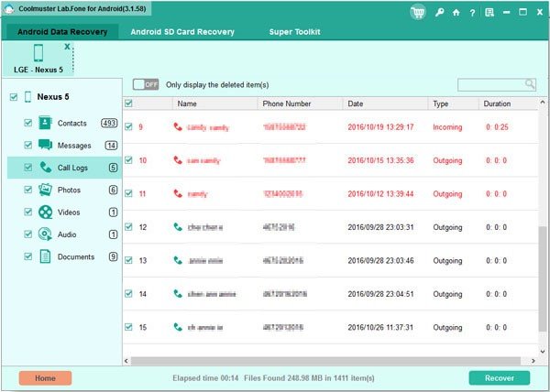Screen dimensions: 550x392
Task: Uncheck the Nexus 5 root checkbox
Action: tap(14, 97)
